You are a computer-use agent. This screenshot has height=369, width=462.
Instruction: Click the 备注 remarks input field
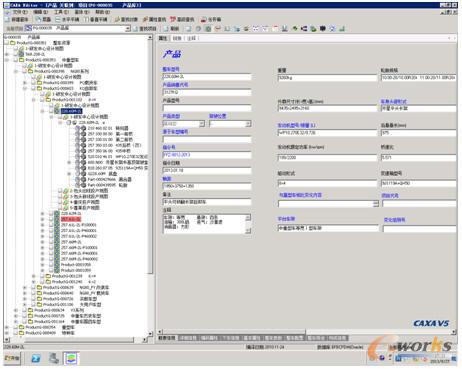tap(207, 202)
